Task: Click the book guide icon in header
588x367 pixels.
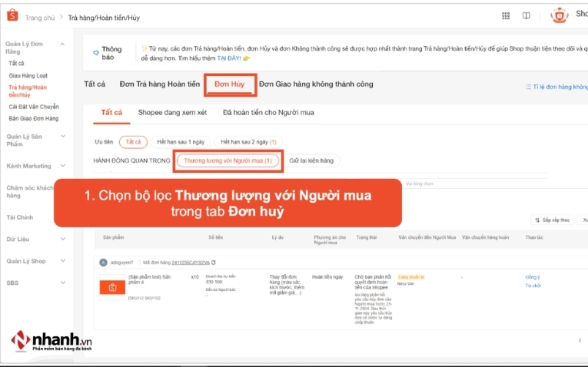Action: 527,15
